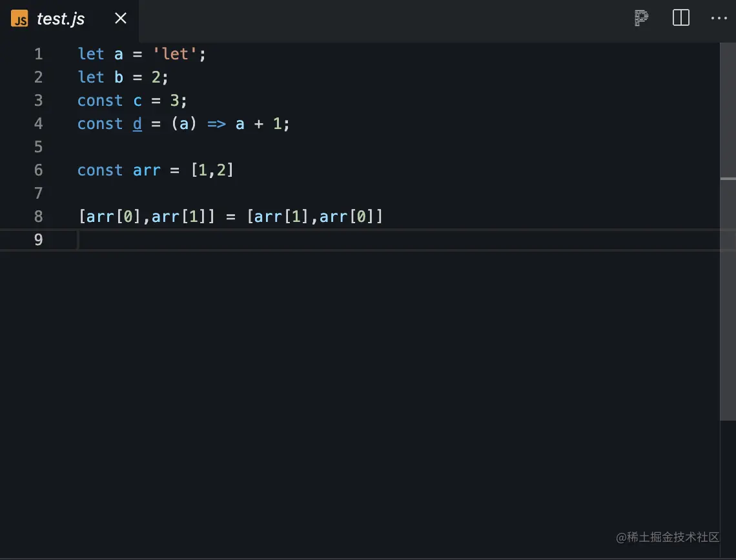
Task: Click the 'let' string literal on line 1
Action: pos(174,54)
